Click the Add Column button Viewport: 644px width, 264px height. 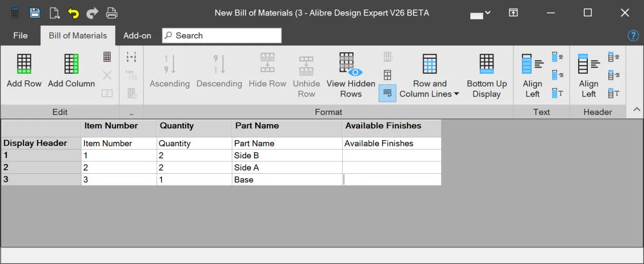point(71,71)
